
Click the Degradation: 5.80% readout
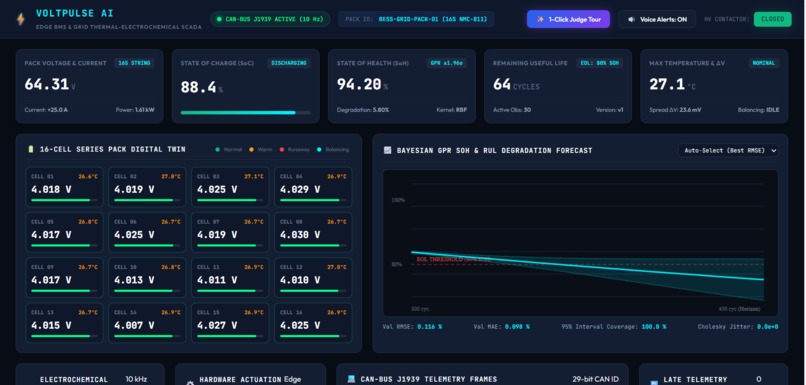pos(363,109)
